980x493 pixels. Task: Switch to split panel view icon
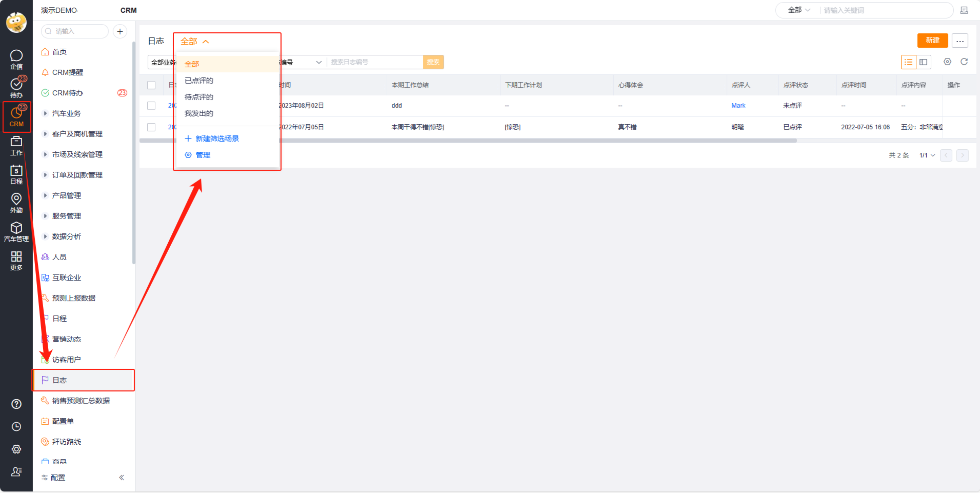coord(923,62)
